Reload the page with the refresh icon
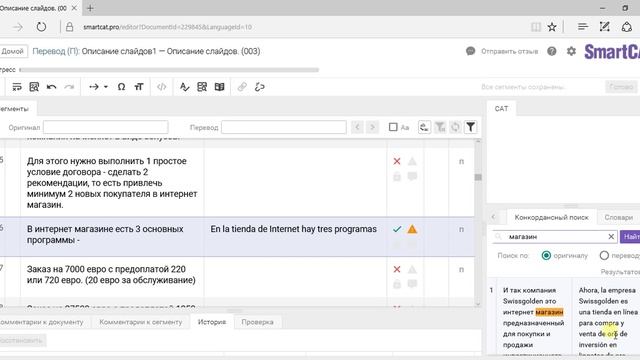The width and height of the screenshot is (640, 360). [x=41, y=27]
